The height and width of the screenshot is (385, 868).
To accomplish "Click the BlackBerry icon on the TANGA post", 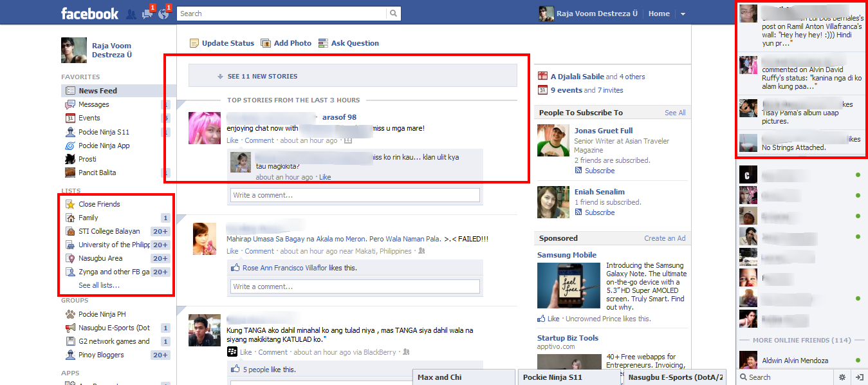I will coord(232,352).
